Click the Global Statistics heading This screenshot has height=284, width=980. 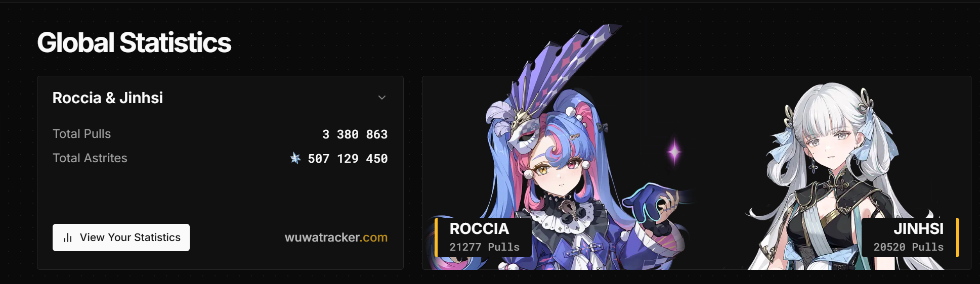pyautogui.click(x=134, y=42)
